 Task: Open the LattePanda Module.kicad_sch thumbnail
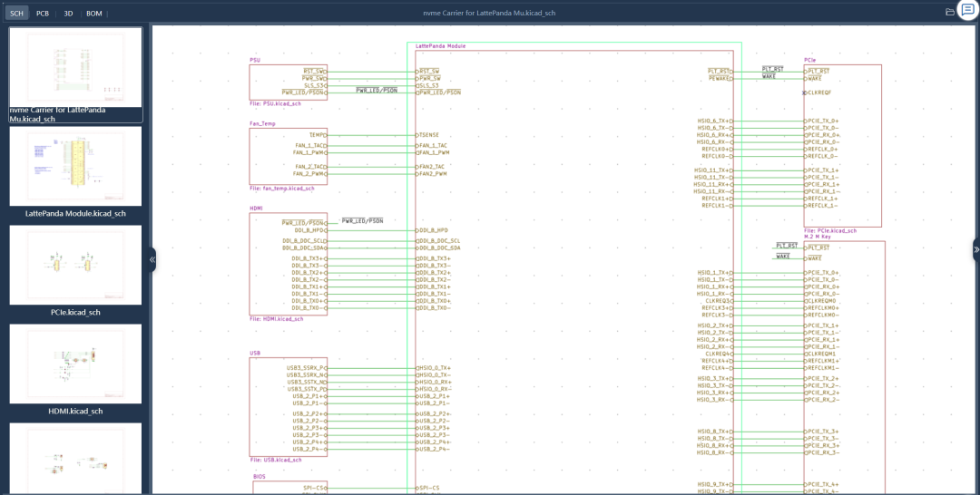pyautogui.click(x=75, y=172)
